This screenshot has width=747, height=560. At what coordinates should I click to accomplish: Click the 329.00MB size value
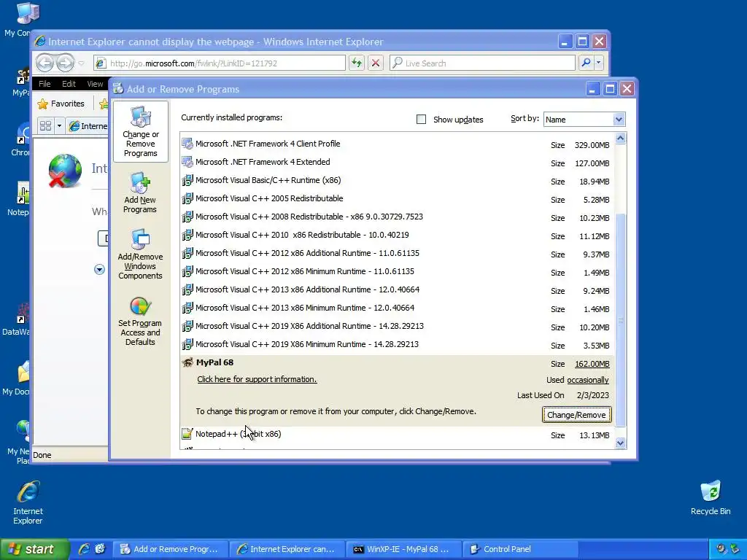592,145
